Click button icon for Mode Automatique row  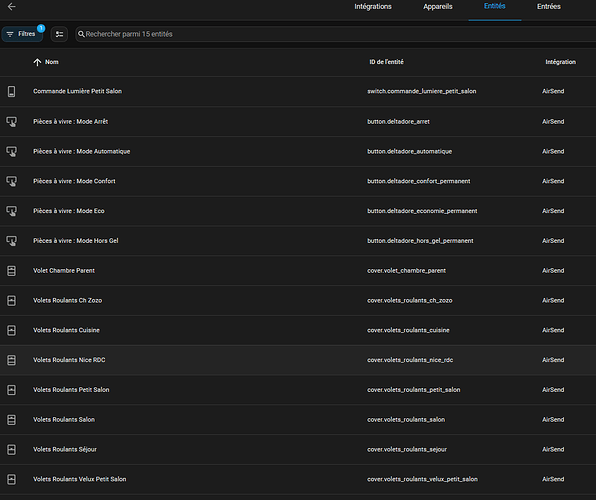tap(11, 151)
